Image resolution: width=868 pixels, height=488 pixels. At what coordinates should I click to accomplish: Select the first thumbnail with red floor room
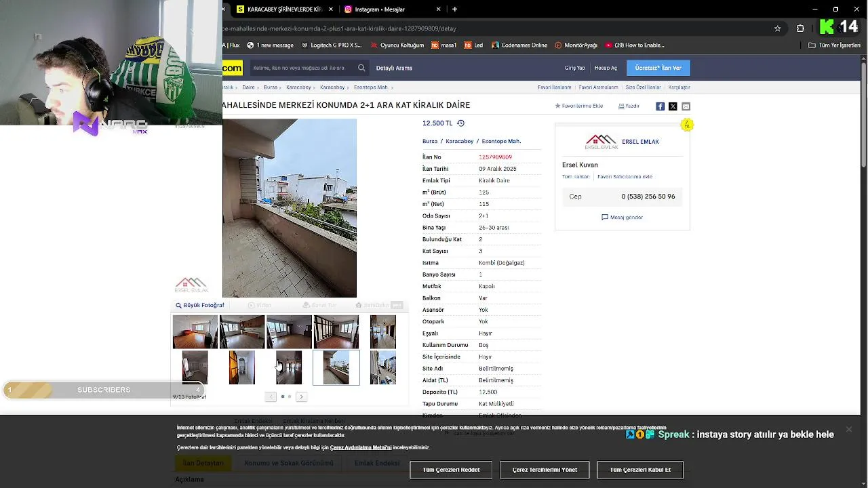click(x=195, y=332)
